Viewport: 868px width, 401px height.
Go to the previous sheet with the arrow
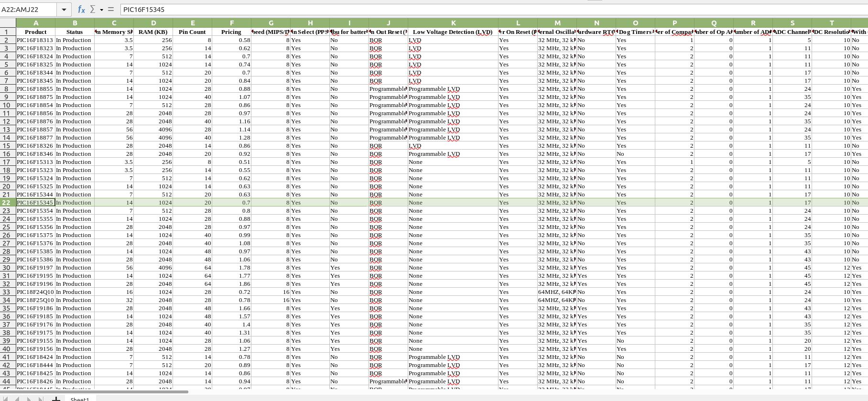pyautogui.click(x=17, y=399)
